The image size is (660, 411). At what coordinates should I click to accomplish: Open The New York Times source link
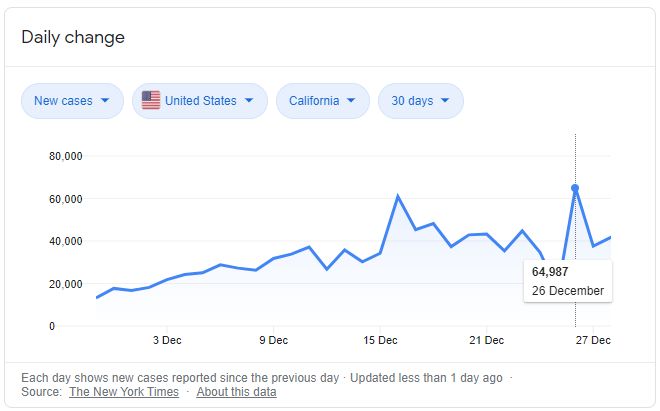tap(124, 392)
